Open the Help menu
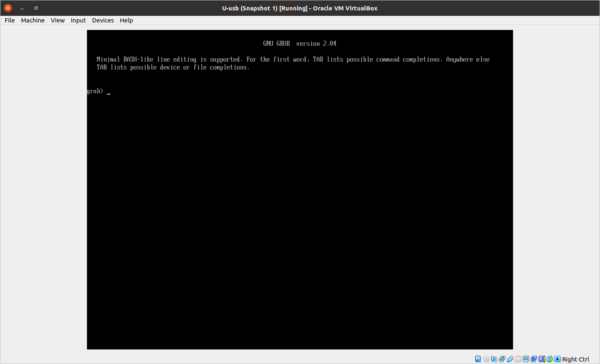Viewport: 600px width, 364px height. [x=126, y=20]
